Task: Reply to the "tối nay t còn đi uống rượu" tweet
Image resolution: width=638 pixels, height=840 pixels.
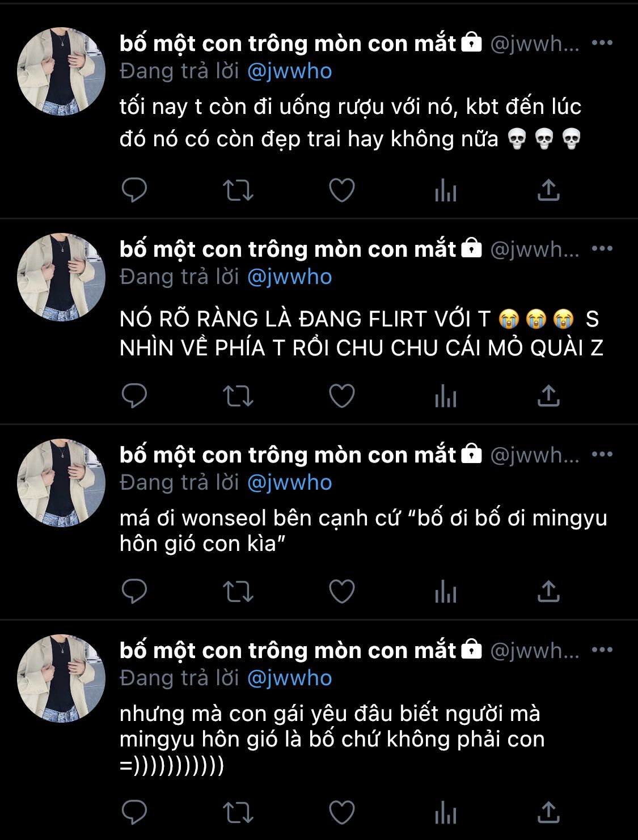Action: (134, 190)
